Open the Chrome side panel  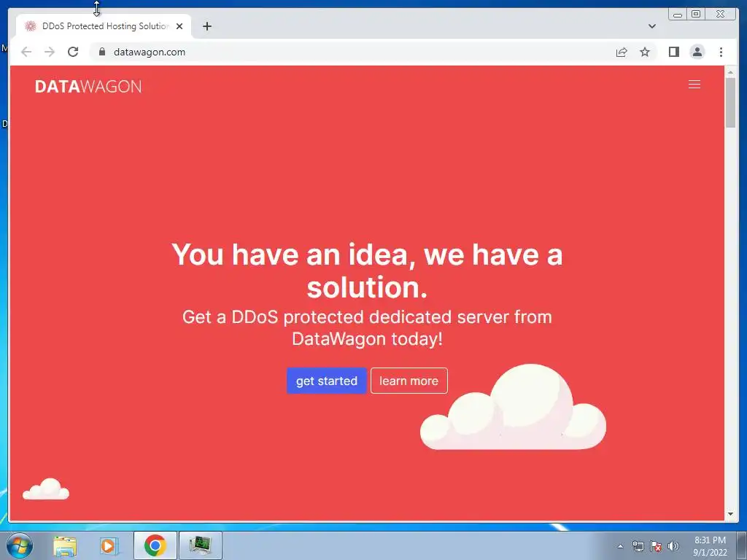point(673,52)
